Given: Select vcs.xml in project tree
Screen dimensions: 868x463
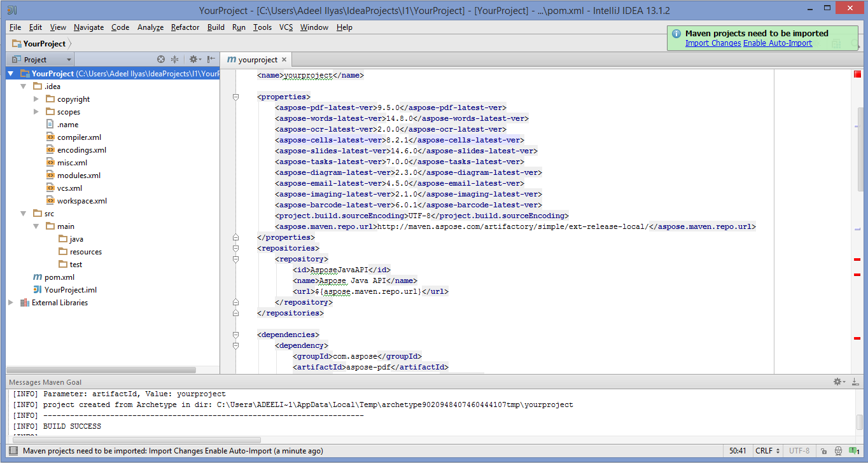Looking at the screenshot, I should 69,188.
